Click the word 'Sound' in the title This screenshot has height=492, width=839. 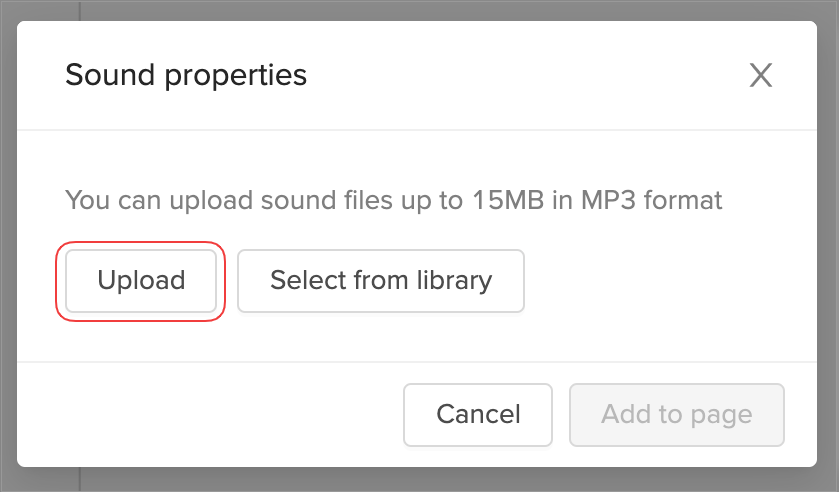(102, 75)
